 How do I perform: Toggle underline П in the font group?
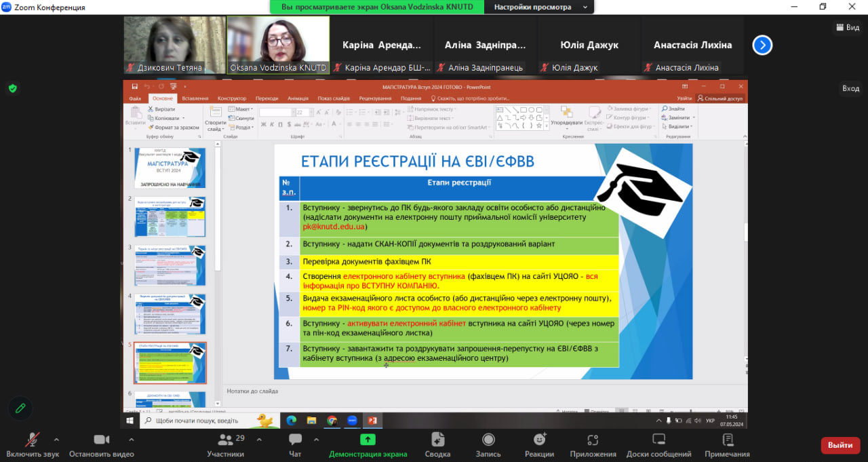pos(281,124)
